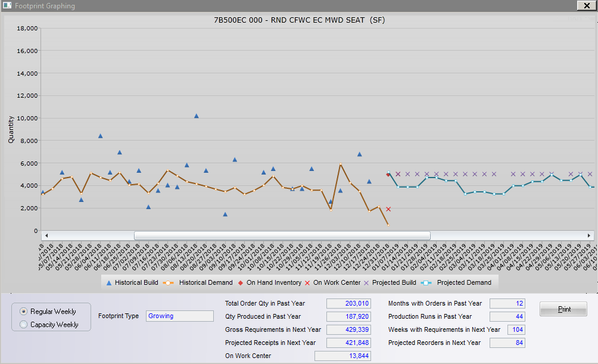Click the On Work Center red X legend icon
This screenshot has height=364, width=598.
(x=307, y=283)
